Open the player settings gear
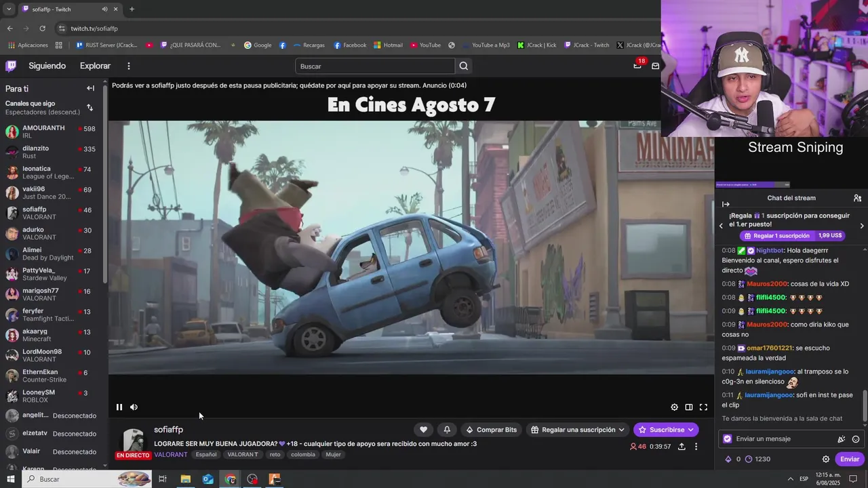 tap(674, 407)
